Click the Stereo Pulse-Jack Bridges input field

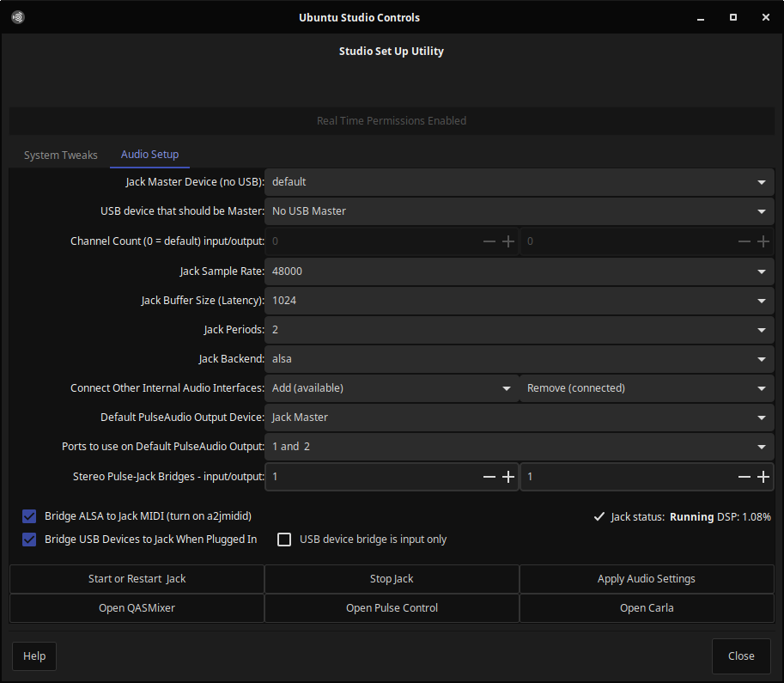point(374,477)
